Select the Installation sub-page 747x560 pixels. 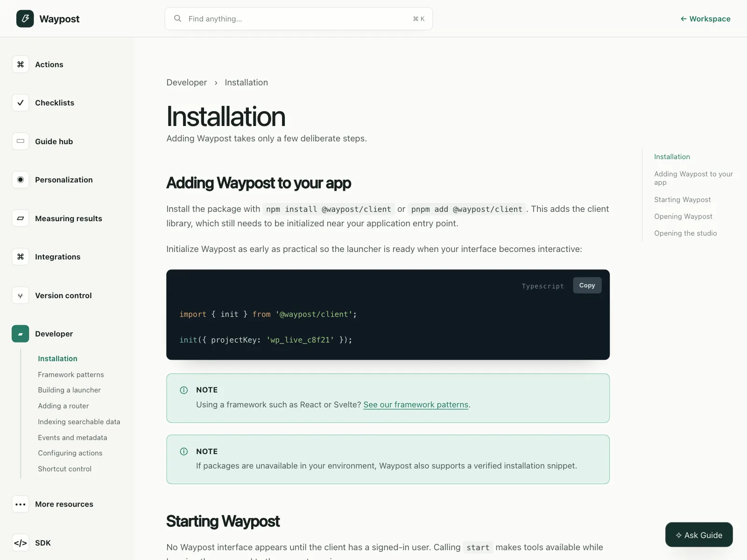[57, 358]
